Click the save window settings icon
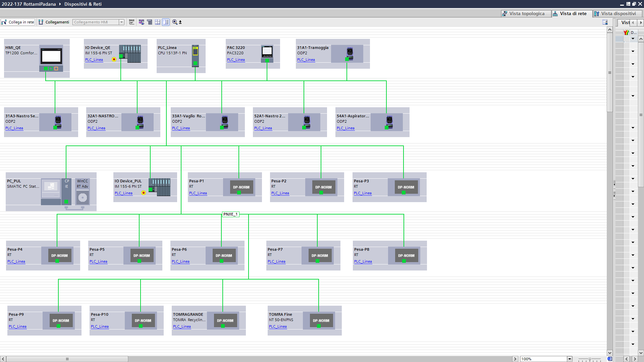The height and width of the screenshot is (362, 644). point(605,22)
